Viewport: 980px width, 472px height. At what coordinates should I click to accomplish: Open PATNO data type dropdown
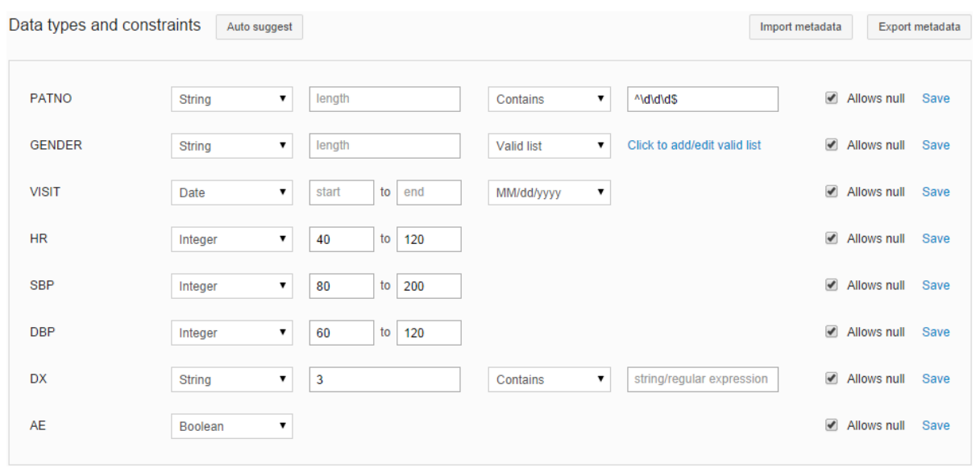tap(231, 99)
